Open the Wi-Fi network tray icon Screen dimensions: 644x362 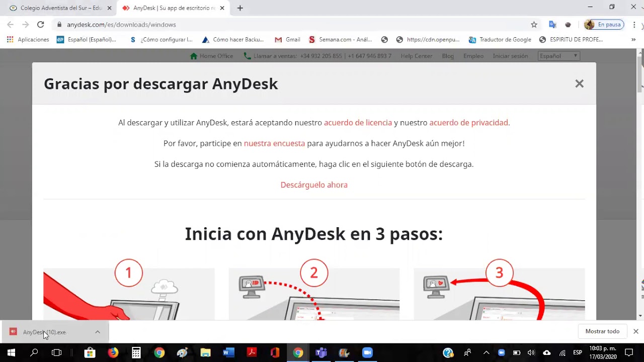pyautogui.click(x=562, y=352)
